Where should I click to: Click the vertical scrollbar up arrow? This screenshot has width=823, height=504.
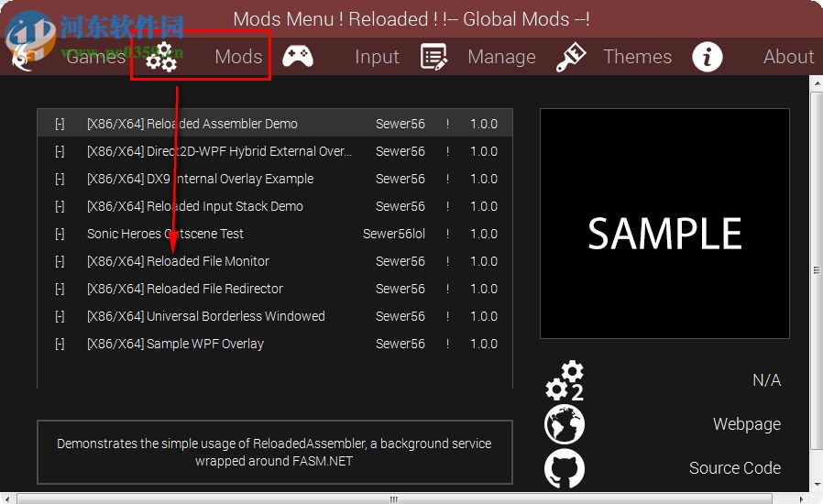pos(817,83)
